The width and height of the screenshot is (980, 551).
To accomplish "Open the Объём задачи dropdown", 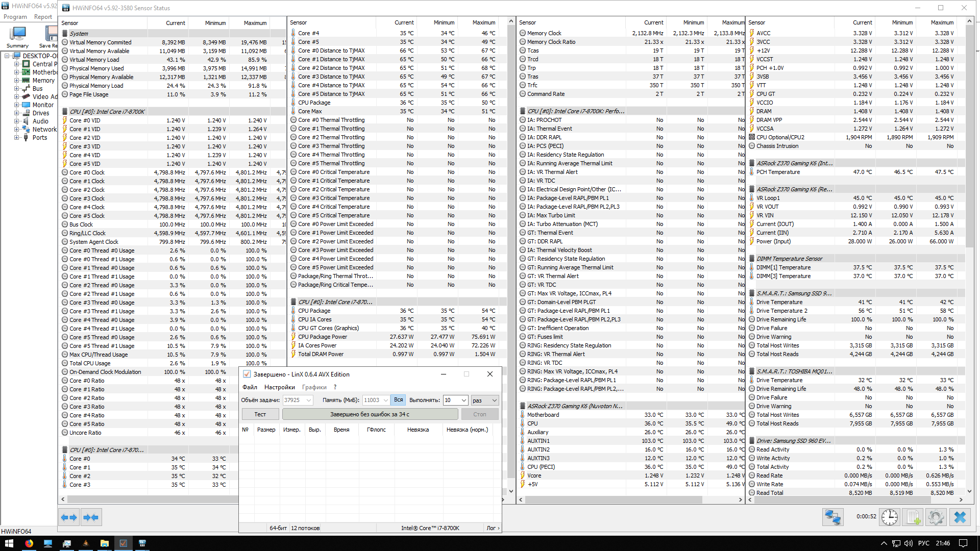I will pyautogui.click(x=309, y=400).
